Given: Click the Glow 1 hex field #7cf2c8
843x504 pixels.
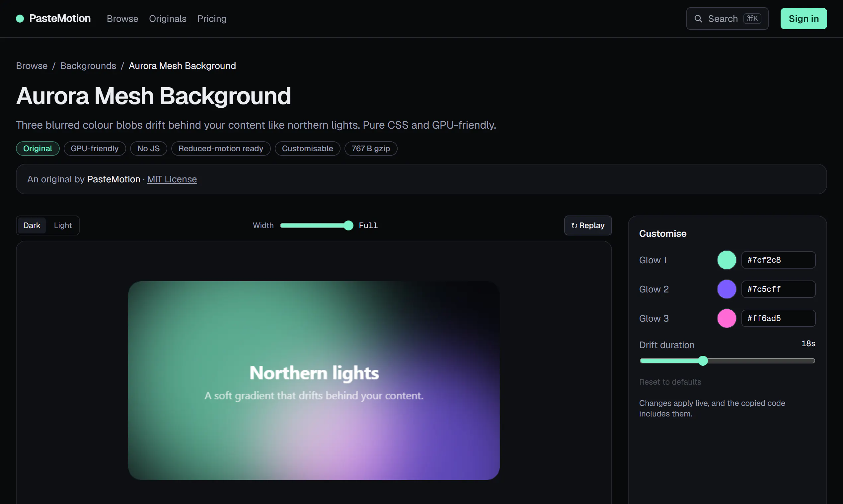Looking at the screenshot, I should (778, 260).
